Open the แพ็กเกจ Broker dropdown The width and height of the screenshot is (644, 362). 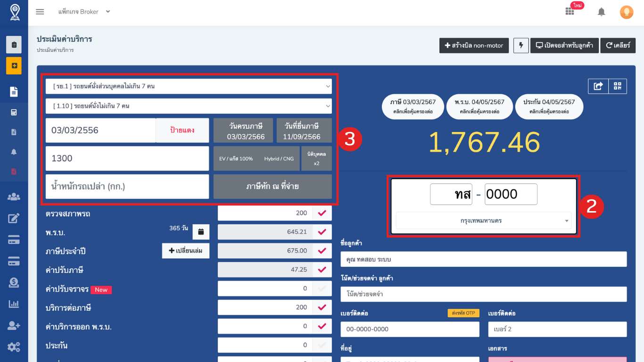pos(84,12)
